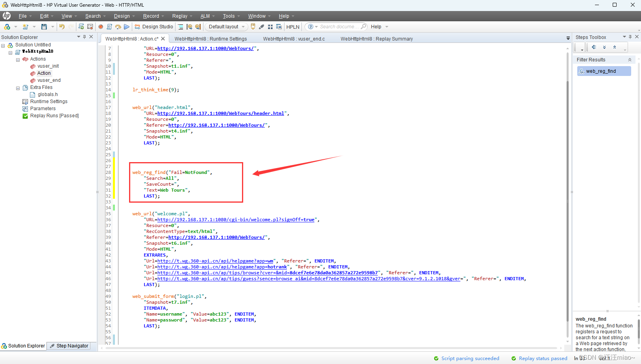
Task: Click the pencil highlight icon in the toolbar
Action: tap(262, 27)
